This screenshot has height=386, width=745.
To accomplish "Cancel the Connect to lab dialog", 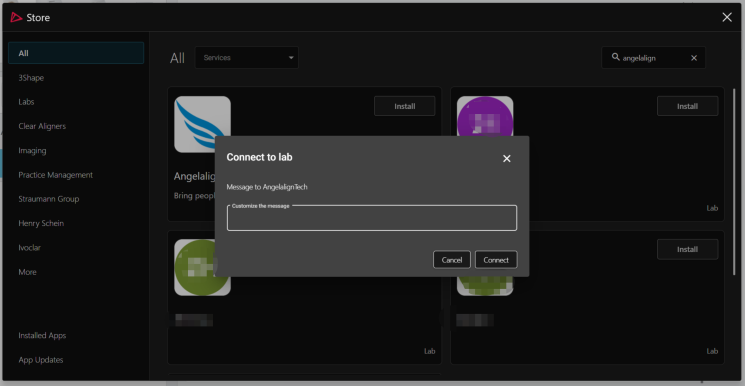I will [452, 260].
